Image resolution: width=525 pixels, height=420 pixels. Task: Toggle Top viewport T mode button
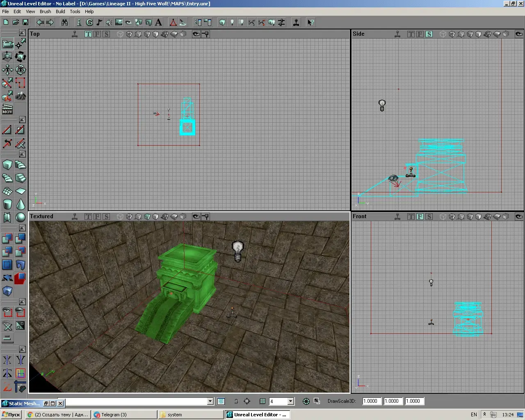click(88, 34)
